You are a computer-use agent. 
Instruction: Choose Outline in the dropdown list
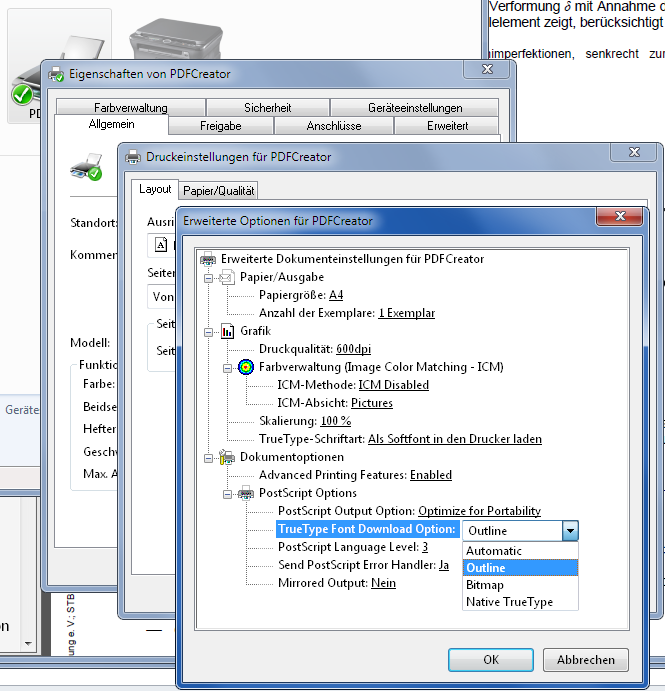click(x=520, y=568)
